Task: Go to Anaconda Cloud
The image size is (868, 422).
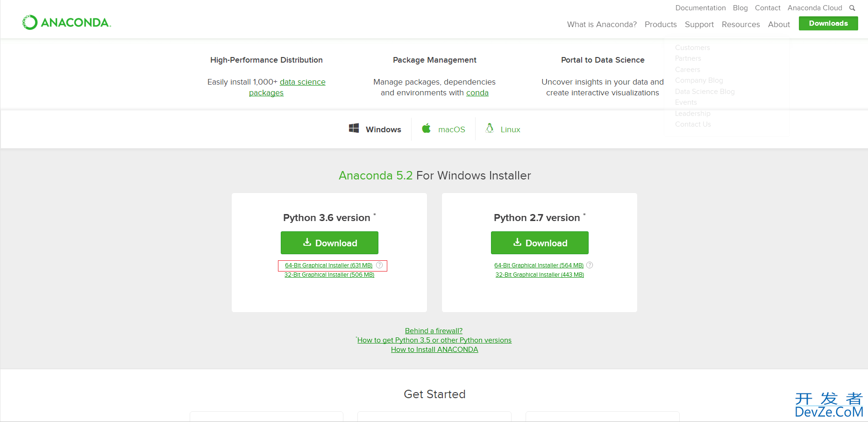Action: pos(815,8)
